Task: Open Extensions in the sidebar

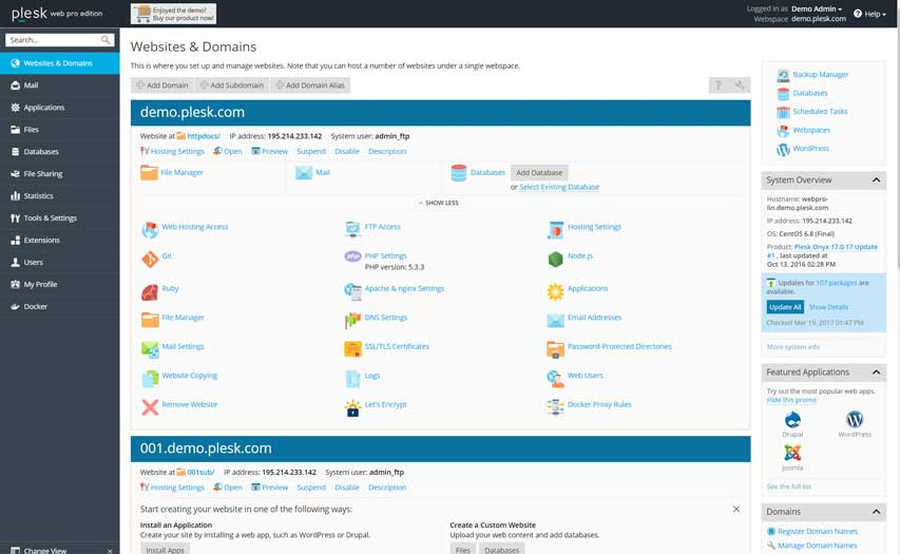Action: (60, 240)
